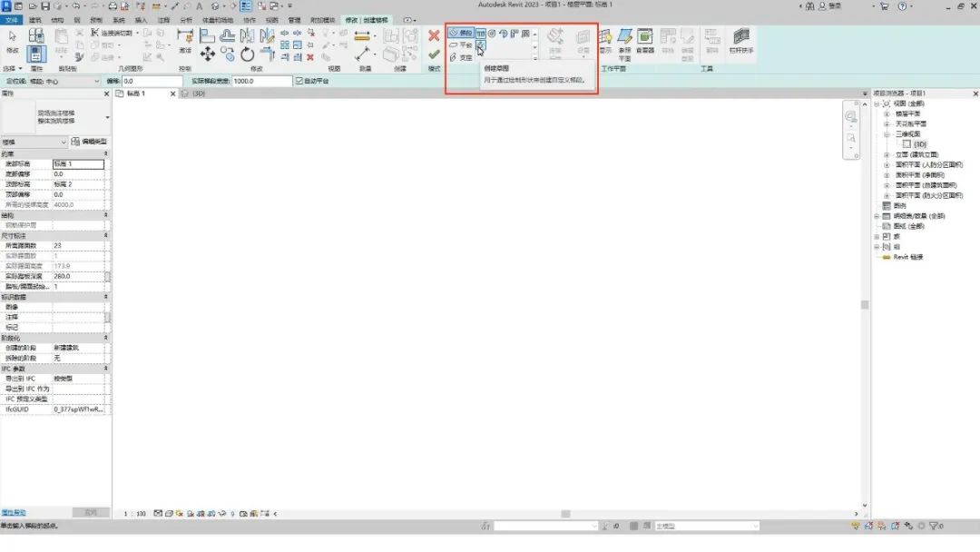Click the Offset input field

(x=152, y=82)
